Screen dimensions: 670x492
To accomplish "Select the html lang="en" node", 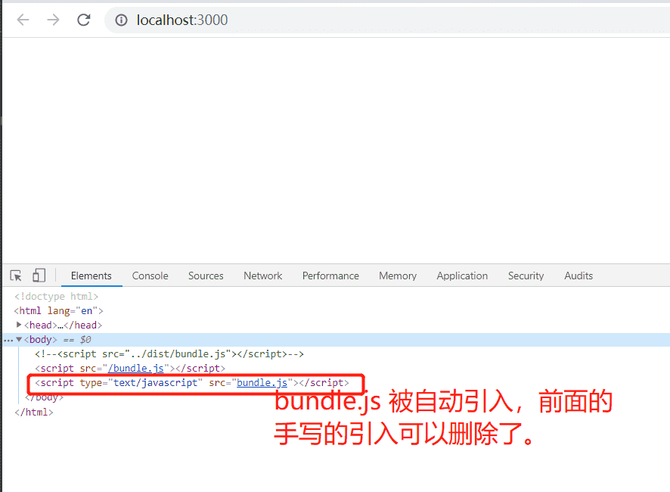I will tap(59, 311).
